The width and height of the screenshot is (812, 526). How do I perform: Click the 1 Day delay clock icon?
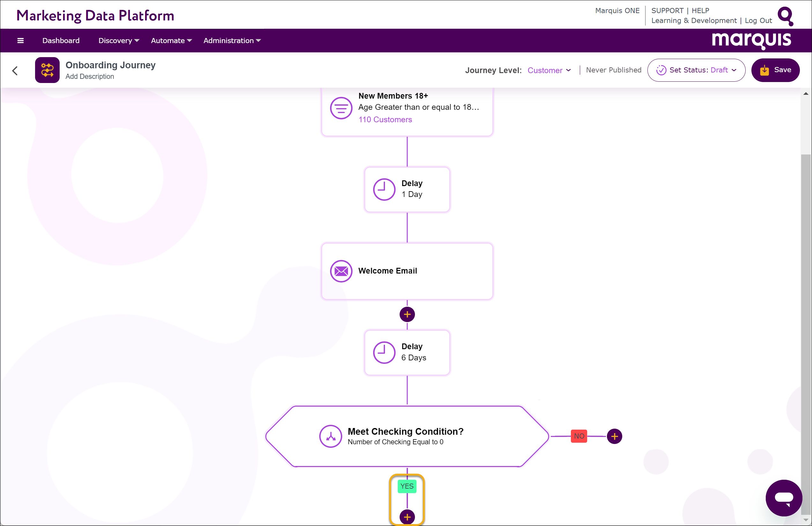coord(384,189)
